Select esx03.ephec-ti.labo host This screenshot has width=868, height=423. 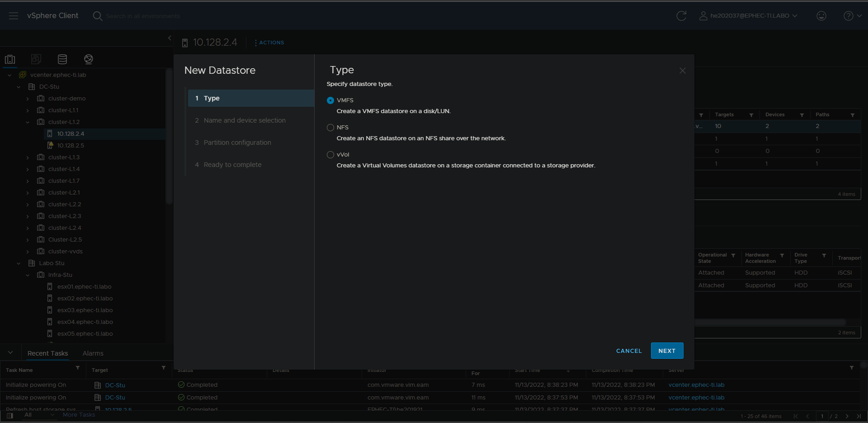[85, 310]
